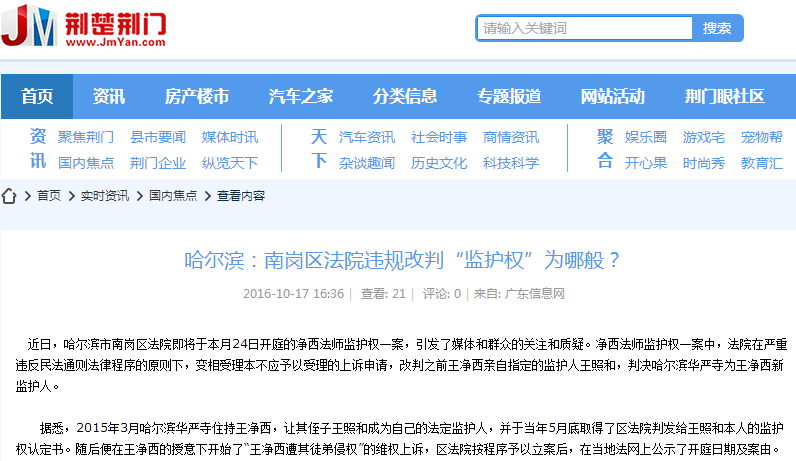This screenshot has height=461, width=796.
Task: Click the JM 荆楚荆门 site logo
Action: [x=84, y=26]
